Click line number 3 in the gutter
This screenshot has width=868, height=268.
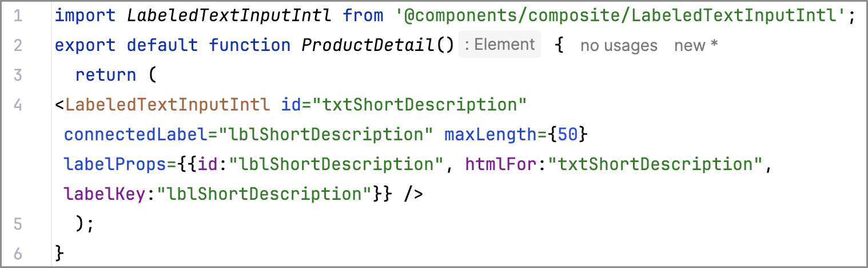(18, 75)
